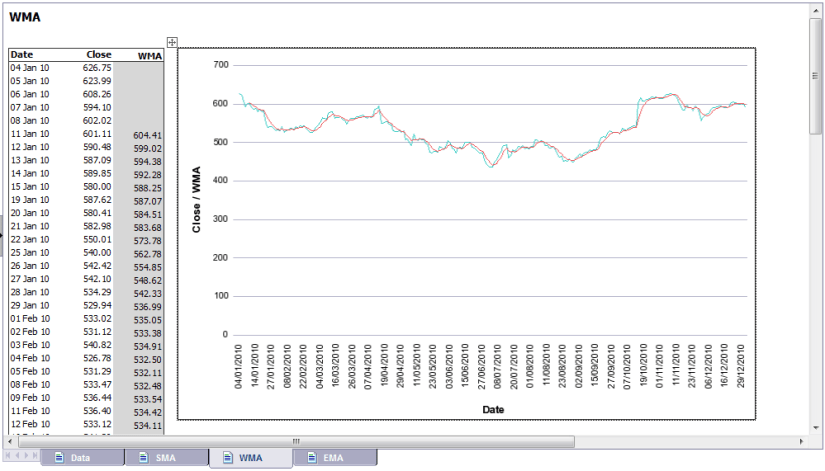Viewport: 825px width, 471px height.
Task: Select the Close column header
Action: point(99,55)
